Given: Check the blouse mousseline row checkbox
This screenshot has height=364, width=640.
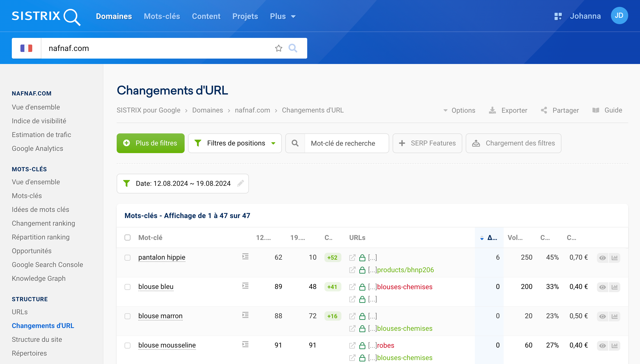Looking at the screenshot, I should [128, 345].
